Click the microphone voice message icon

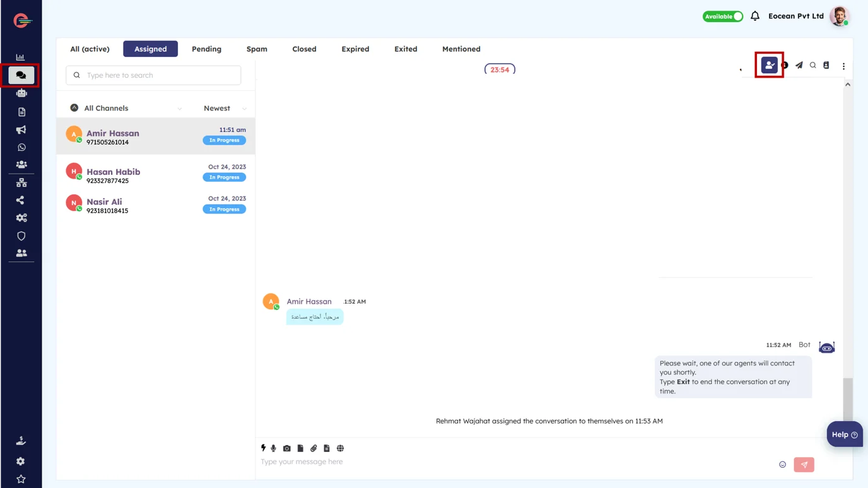coord(274,448)
